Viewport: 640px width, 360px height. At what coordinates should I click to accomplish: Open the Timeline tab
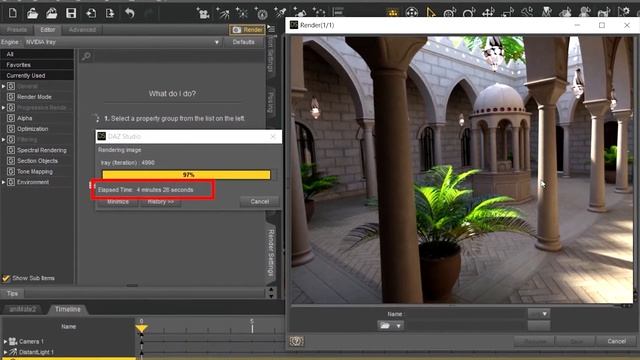[x=68, y=309]
